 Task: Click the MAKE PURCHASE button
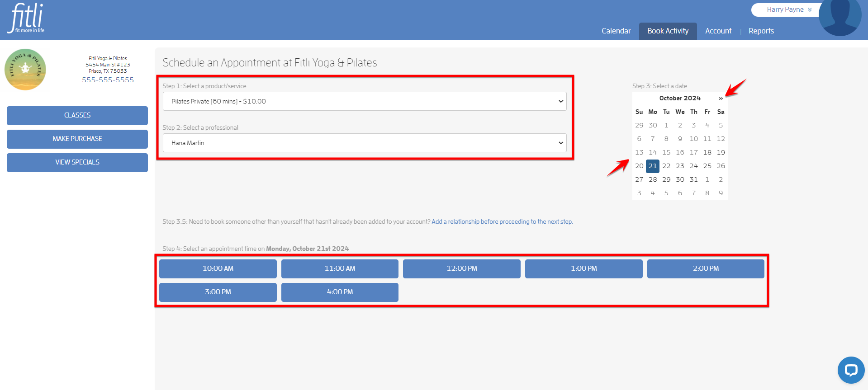(x=77, y=139)
